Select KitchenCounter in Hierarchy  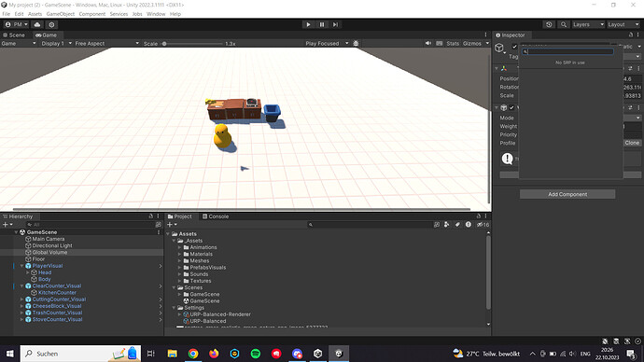(x=57, y=293)
